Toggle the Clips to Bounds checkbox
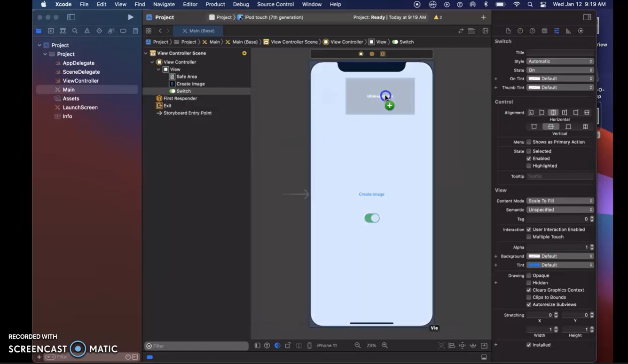628x364 pixels. click(529, 297)
